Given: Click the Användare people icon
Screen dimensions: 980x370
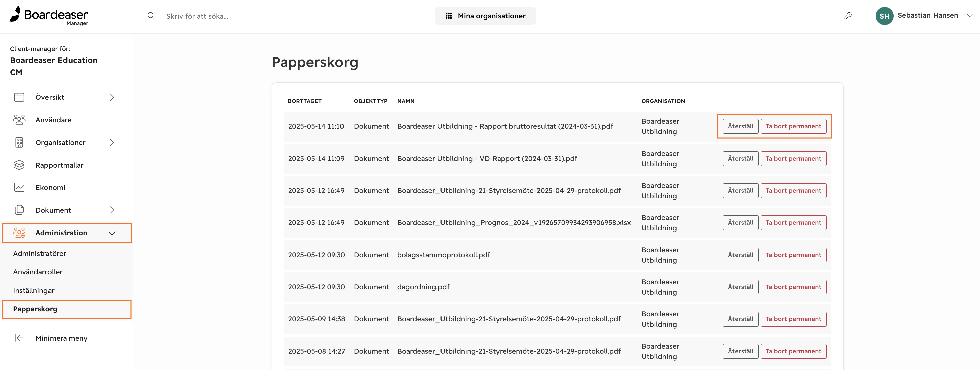Looking at the screenshot, I should point(19,119).
